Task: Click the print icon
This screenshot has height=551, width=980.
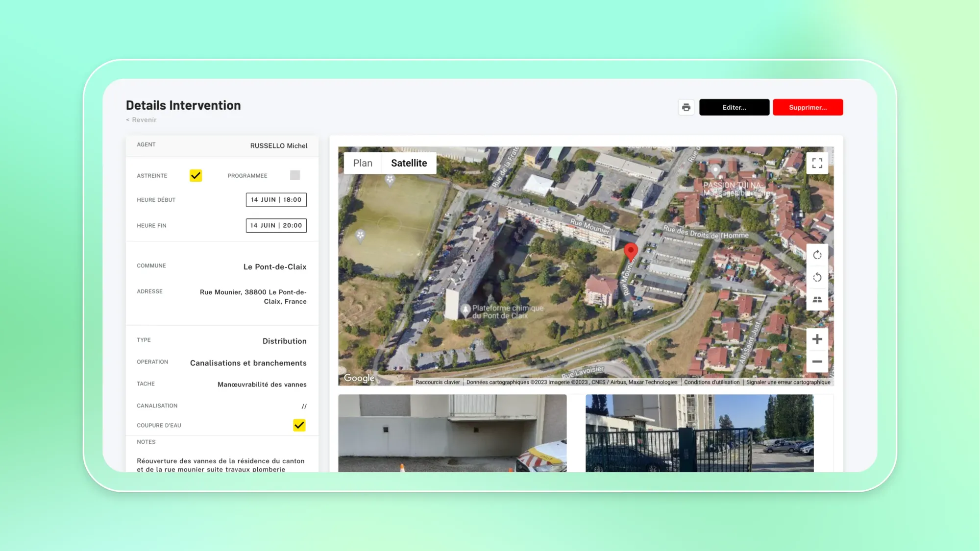Action: click(686, 107)
